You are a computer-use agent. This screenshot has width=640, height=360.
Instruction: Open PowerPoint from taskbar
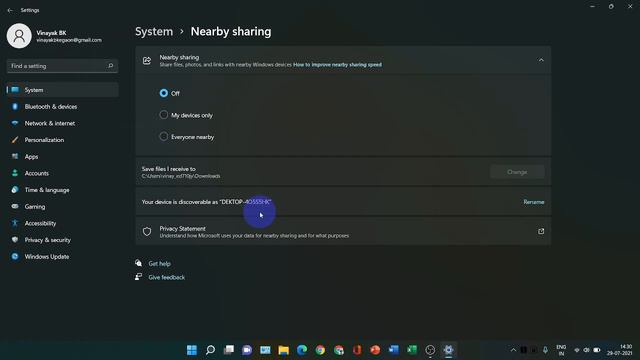tap(376, 350)
